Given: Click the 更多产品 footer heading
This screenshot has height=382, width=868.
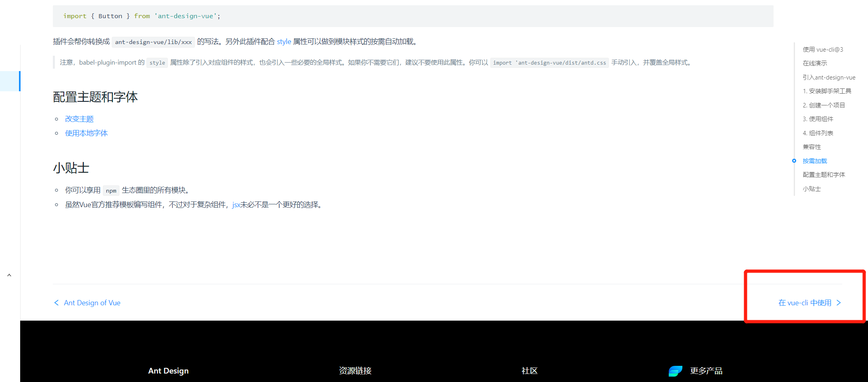Looking at the screenshot, I should [x=706, y=371].
